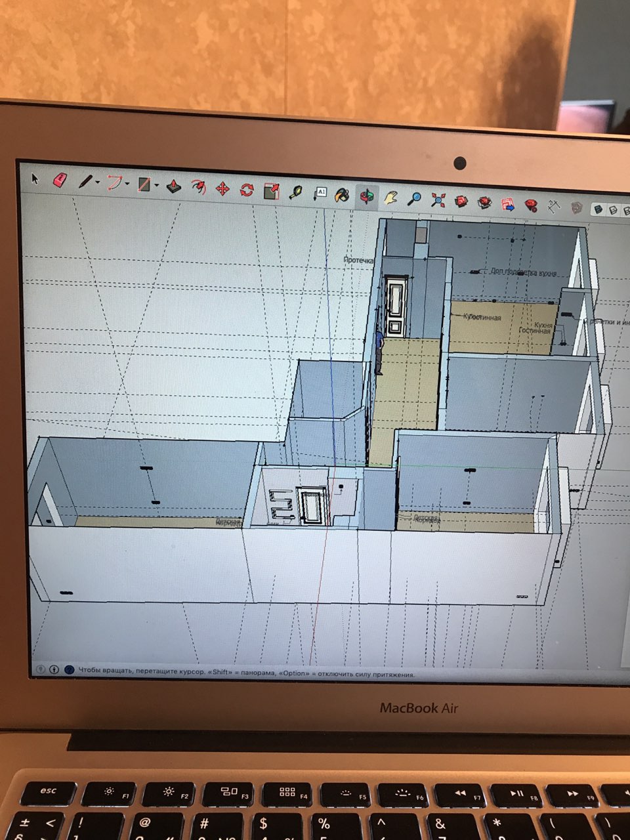Select the upper white door in model
Image resolution: width=630 pixels, height=840 pixels.
click(x=396, y=307)
